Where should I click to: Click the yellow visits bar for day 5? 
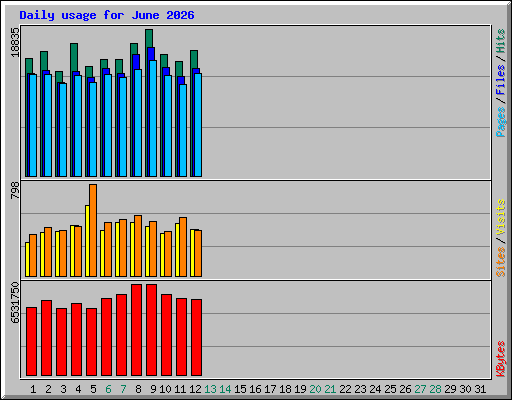pos(87,241)
